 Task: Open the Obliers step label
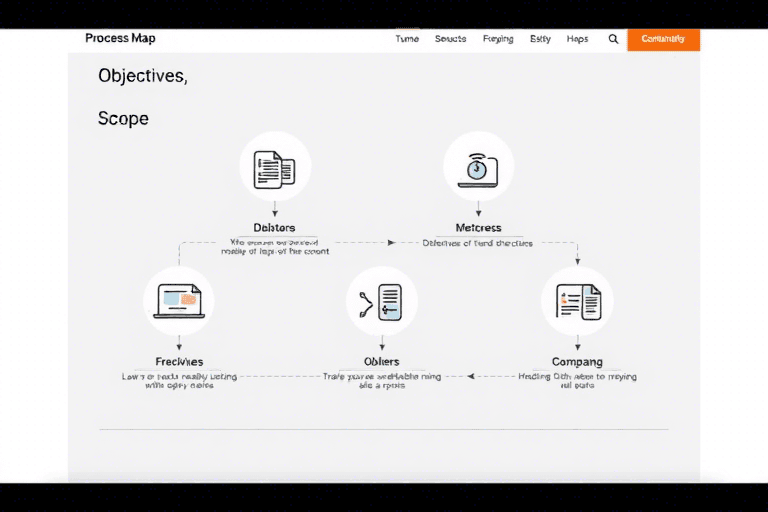(381, 361)
